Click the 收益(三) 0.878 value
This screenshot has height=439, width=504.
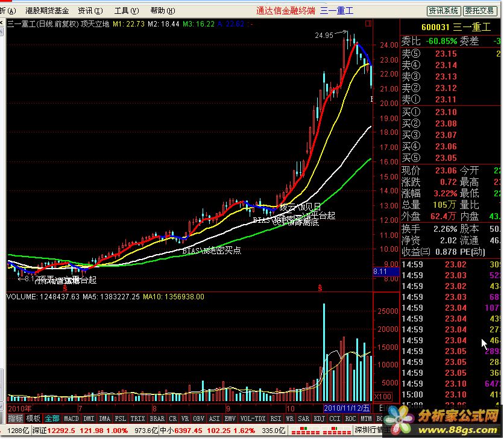click(446, 252)
